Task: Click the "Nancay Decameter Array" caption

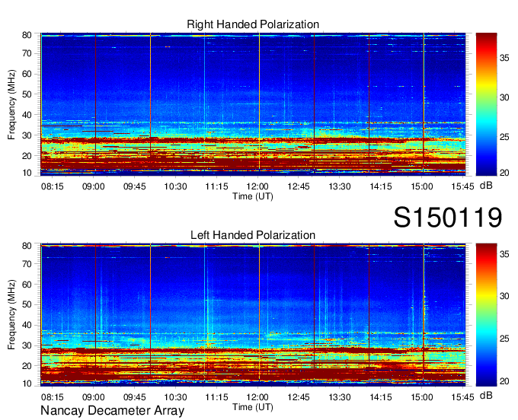Action: coord(112,411)
